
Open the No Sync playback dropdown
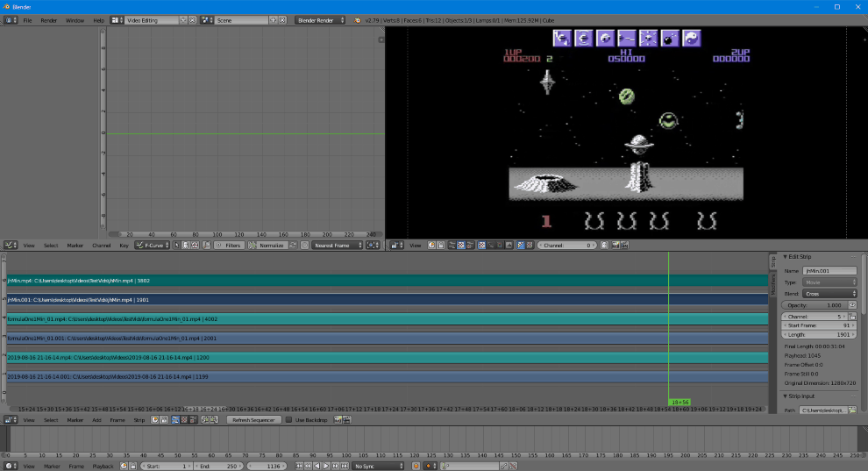tap(379, 466)
